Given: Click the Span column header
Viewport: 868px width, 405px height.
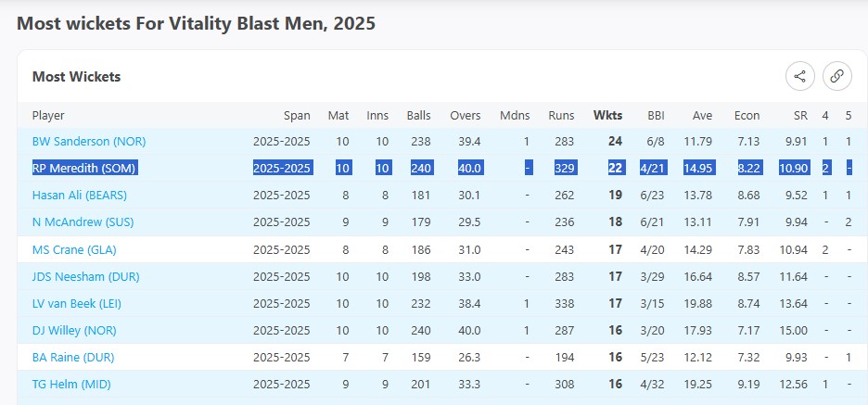Looking at the screenshot, I should pyautogui.click(x=297, y=116).
